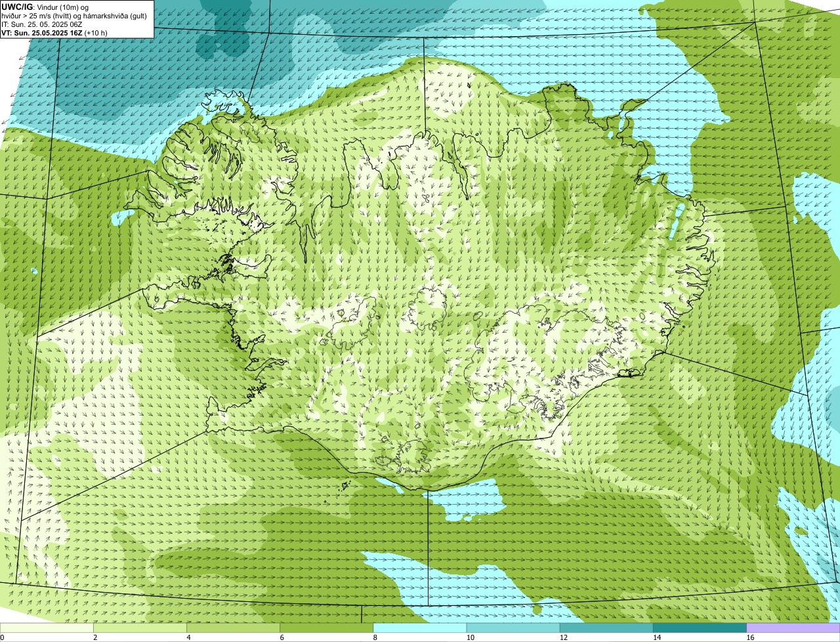Viewport: 840px width, 642px height.
Task: Pick the 8–10 m/s light cyan legend swatch
Action: pos(421,628)
